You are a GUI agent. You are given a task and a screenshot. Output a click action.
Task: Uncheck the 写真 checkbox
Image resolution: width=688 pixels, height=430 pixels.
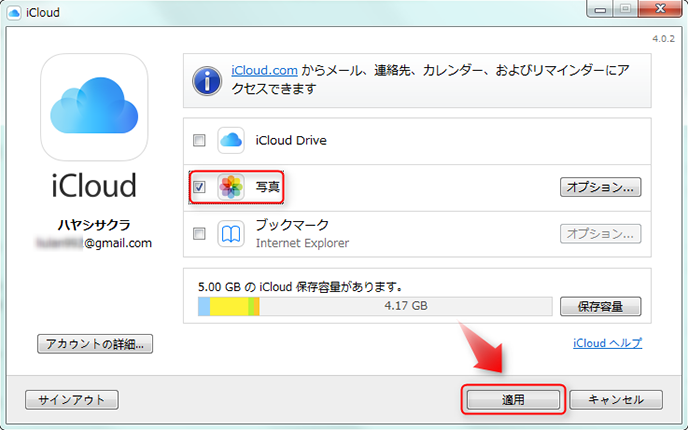click(199, 187)
